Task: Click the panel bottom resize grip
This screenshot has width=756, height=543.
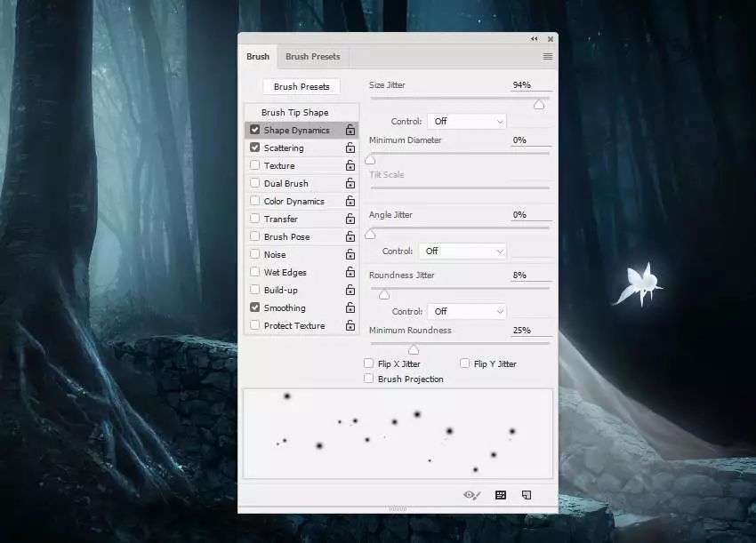Action: click(398, 509)
